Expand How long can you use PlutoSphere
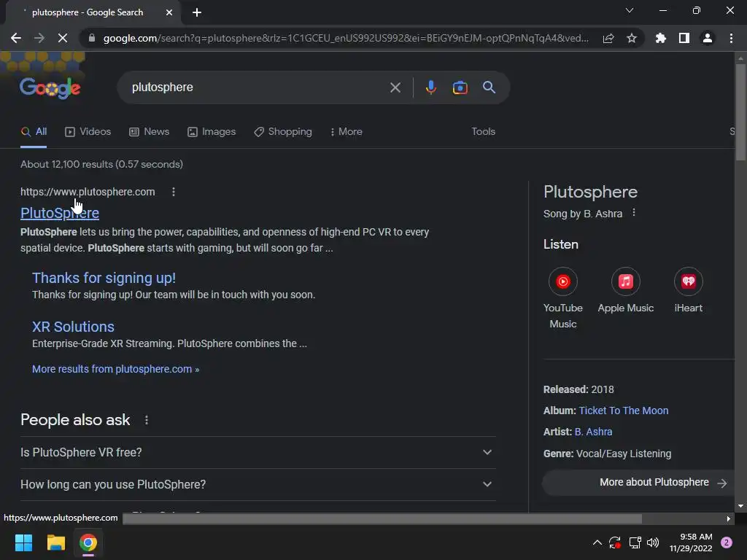Screen dimensions: 747x560 click(258, 484)
